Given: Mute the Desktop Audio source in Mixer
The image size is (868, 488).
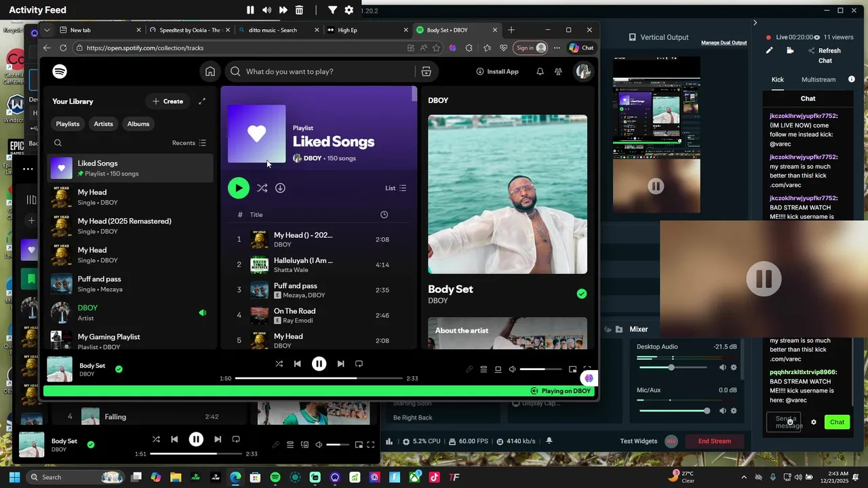Looking at the screenshot, I should click(722, 367).
